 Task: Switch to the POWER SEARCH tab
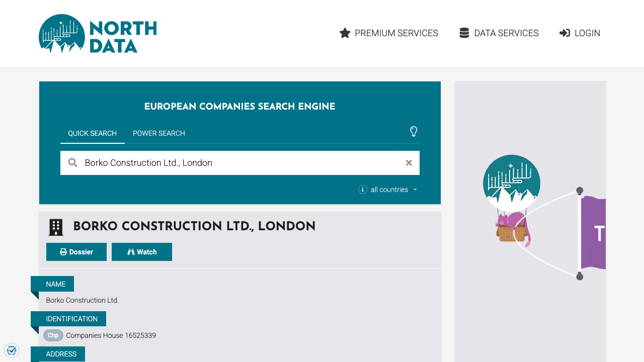[158, 133]
